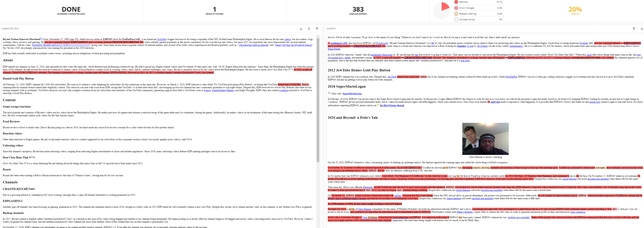Toggle text-only view in Submitted Text panel

[x=317, y=29]
